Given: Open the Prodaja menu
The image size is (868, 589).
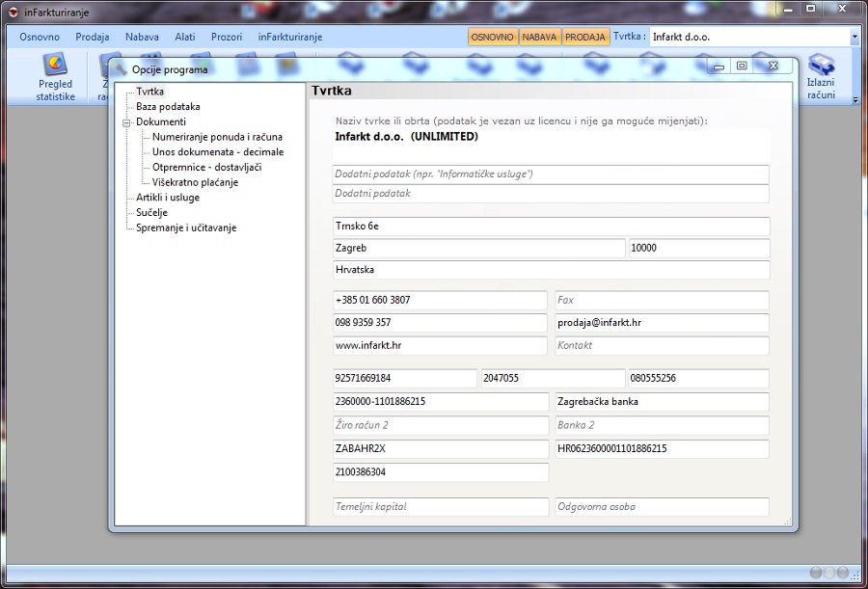Looking at the screenshot, I should point(93,37).
